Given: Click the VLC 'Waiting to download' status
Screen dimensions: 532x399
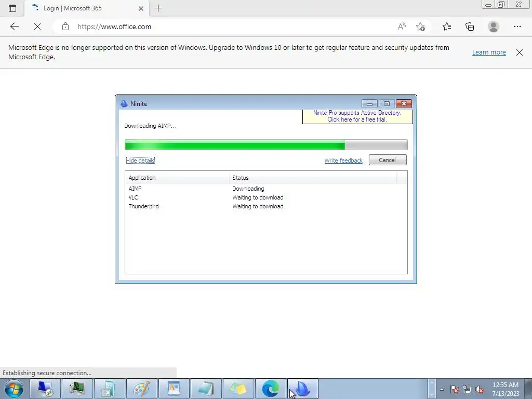Looking at the screenshot, I should [x=258, y=197].
